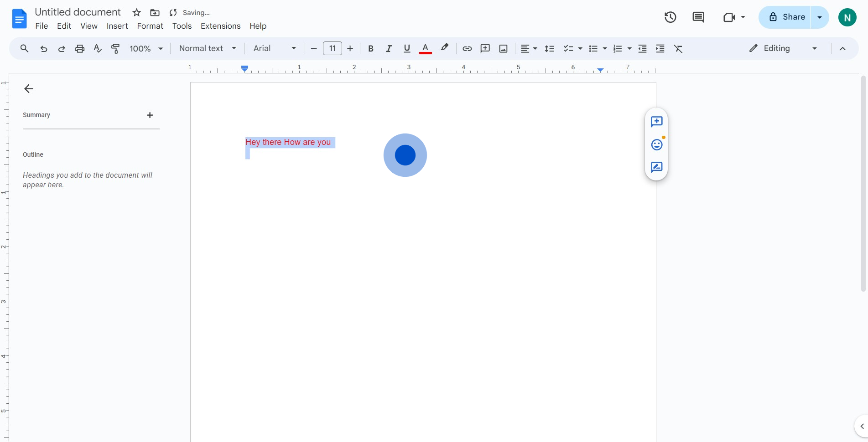Open the Editing mode dropdown

click(783, 48)
